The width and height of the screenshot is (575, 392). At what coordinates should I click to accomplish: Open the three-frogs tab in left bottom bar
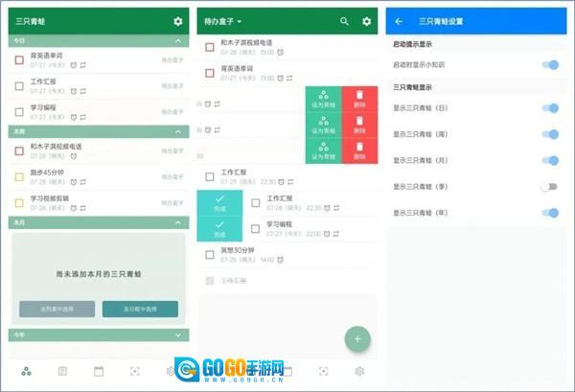coord(26,371)
